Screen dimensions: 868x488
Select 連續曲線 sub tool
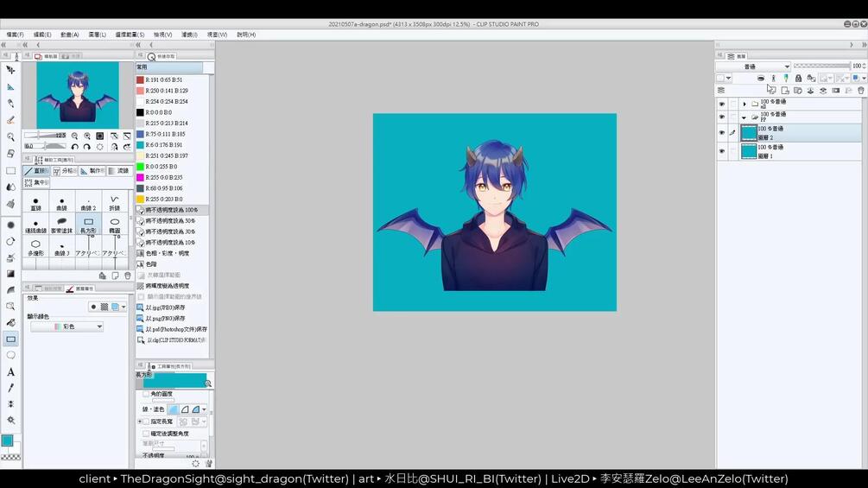coord(36,225)
